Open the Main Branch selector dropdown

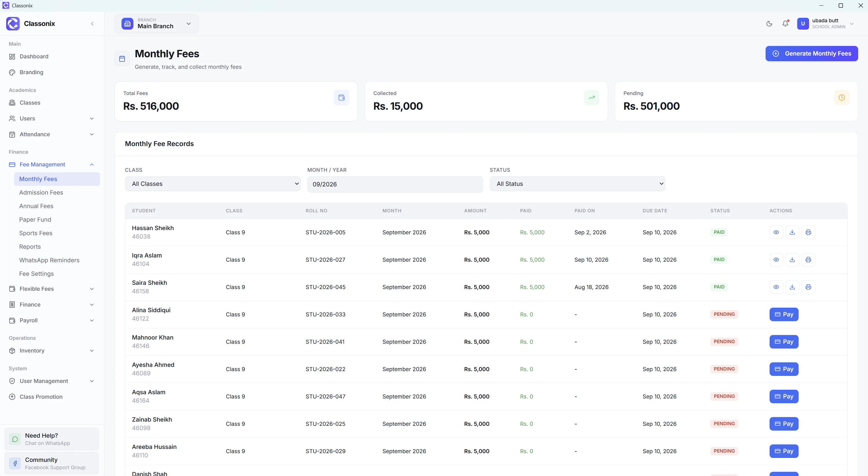point(157,24)
